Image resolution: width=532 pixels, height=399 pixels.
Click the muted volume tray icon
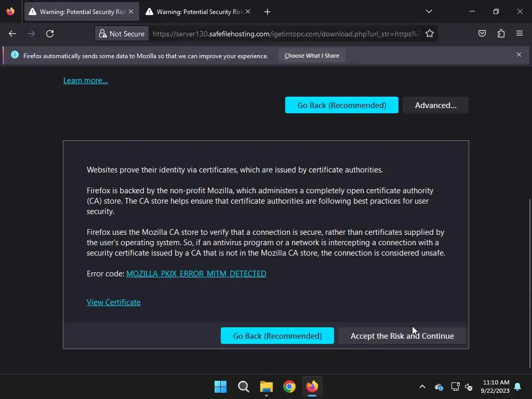[x=469, y=387]
